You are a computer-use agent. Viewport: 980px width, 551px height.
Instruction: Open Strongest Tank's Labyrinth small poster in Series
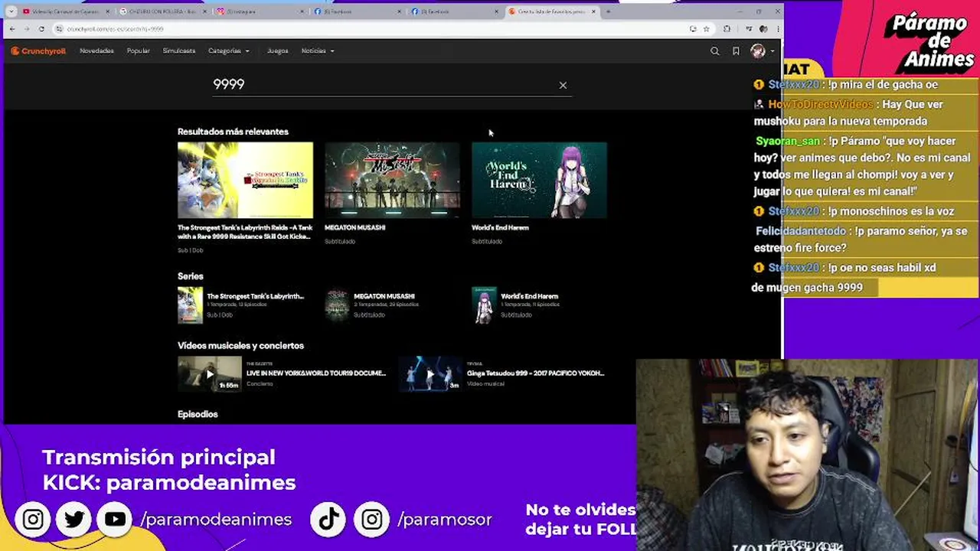click(x=190, y=305)
